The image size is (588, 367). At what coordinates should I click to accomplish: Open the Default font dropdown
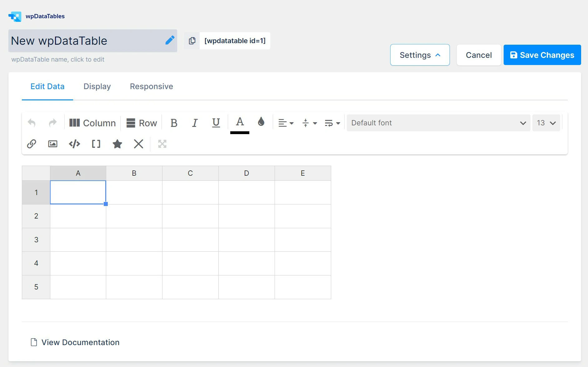438,123
